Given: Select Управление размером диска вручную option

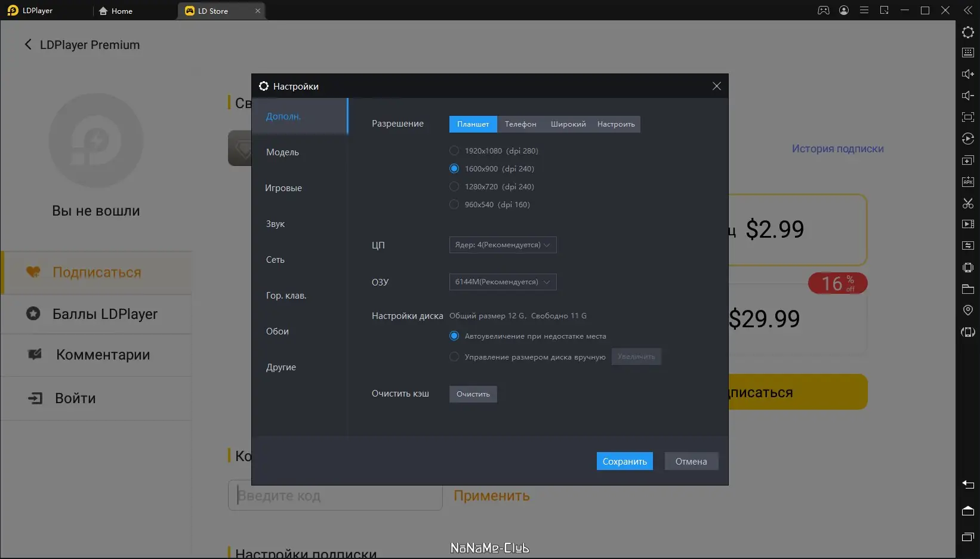Looking at the screenshot, I should click(454, 357).
